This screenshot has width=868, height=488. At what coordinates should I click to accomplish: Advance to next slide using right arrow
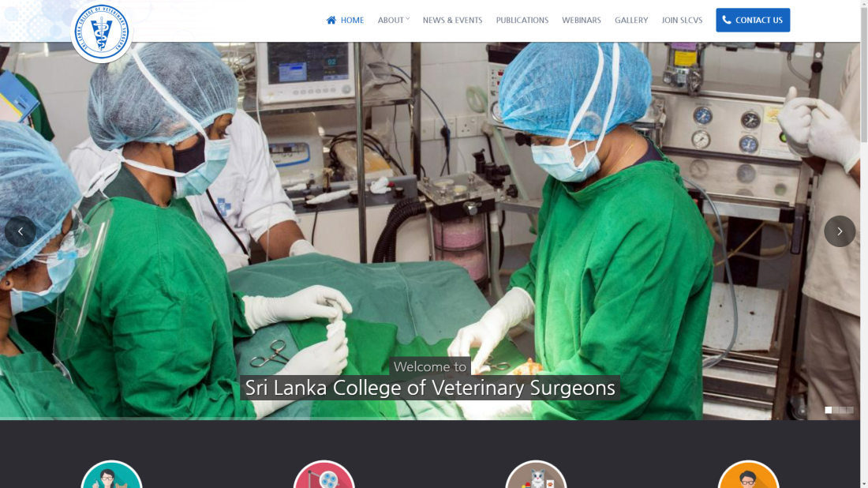pyautogui.click(x=840, y=231)
